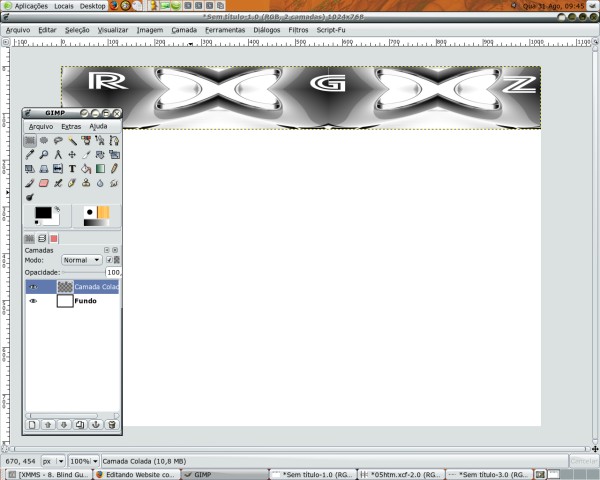This screenshot has width=600, height=480.
Task: Select the Zoom magnifier tool
Action: click(x=44, y=155)
